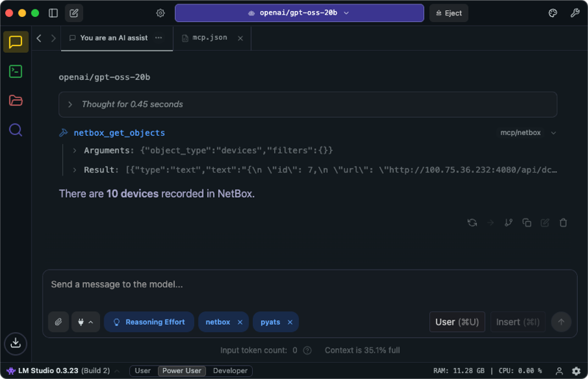This screenshot has height=379, width=588.
Task: Open My Models folder in sidebar
Action: click(x=15, y=101)
